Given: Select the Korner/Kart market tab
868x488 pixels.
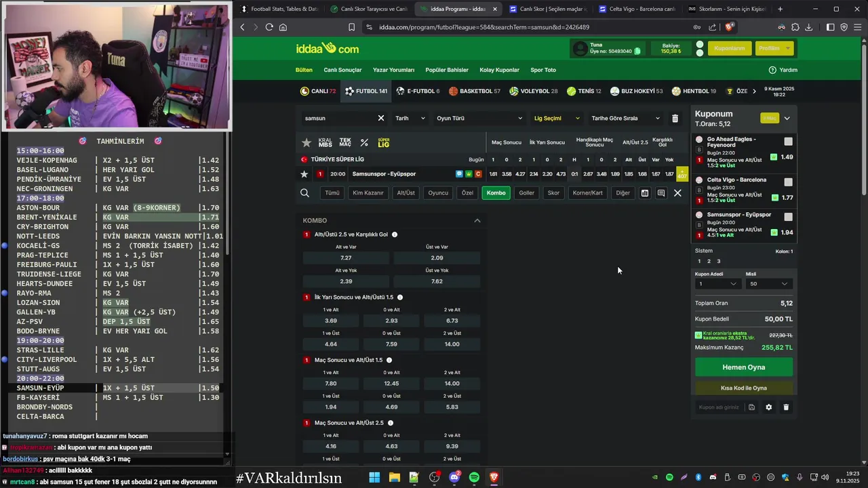Looking at the screenshot, I should (x=587, y=193).
